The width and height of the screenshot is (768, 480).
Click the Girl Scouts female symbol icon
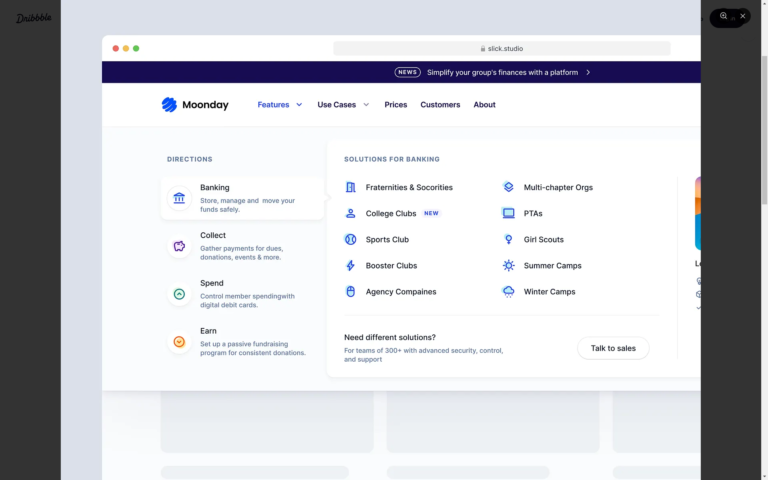pyautogui.click(x=508, y=239)
